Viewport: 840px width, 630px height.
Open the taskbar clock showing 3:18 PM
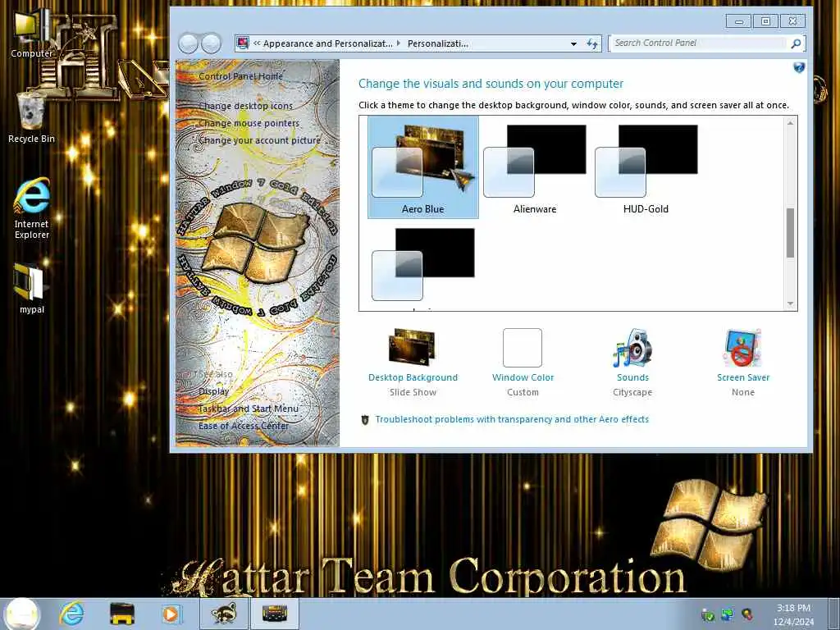click(x=793, y=614)
